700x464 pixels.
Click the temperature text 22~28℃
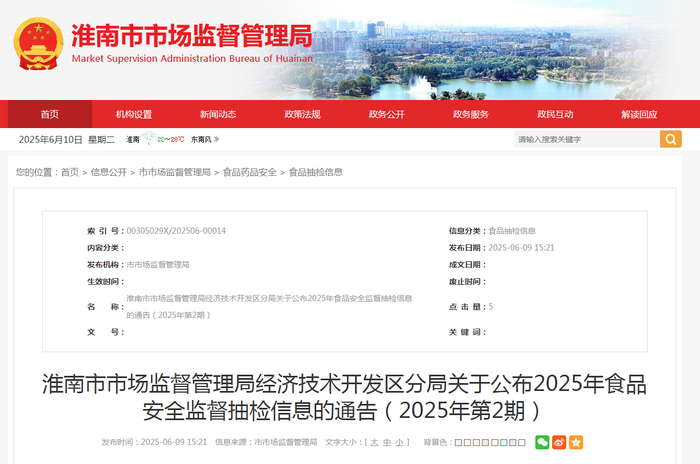tap(171, 139)
